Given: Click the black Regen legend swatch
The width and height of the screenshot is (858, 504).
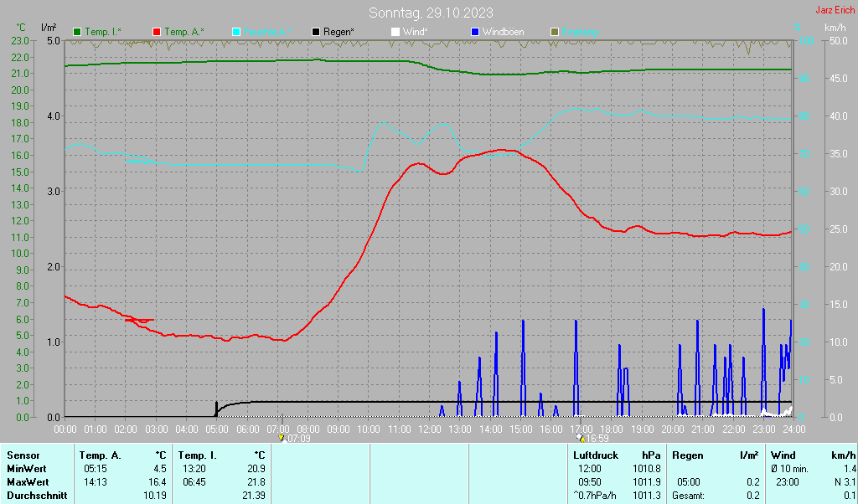Looking at the screenshot, I should 316,33.
